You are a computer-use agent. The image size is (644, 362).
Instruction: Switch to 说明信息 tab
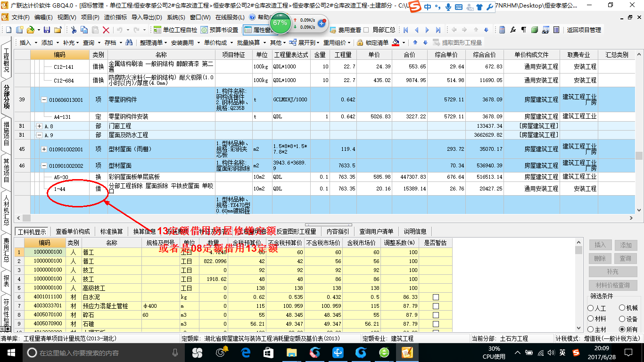[415, 231]
